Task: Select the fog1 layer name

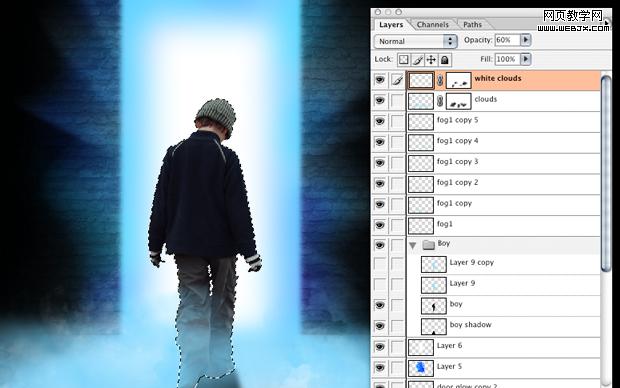Action: pos(444,224)
